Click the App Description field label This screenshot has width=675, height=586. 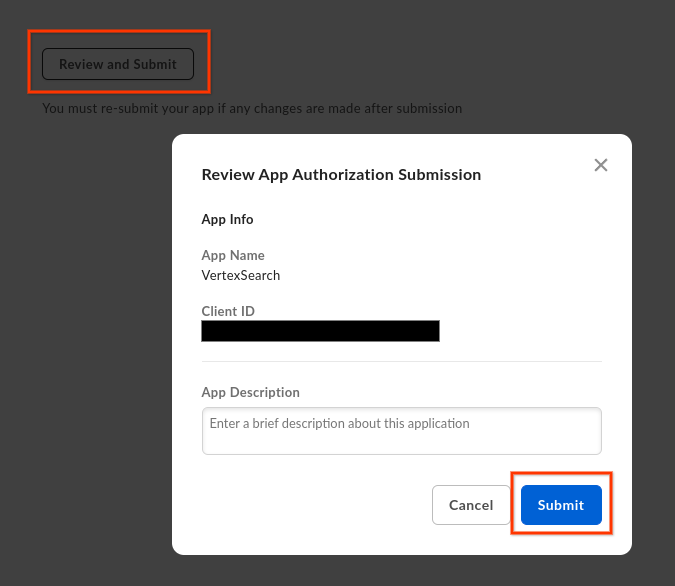(250, 392)
